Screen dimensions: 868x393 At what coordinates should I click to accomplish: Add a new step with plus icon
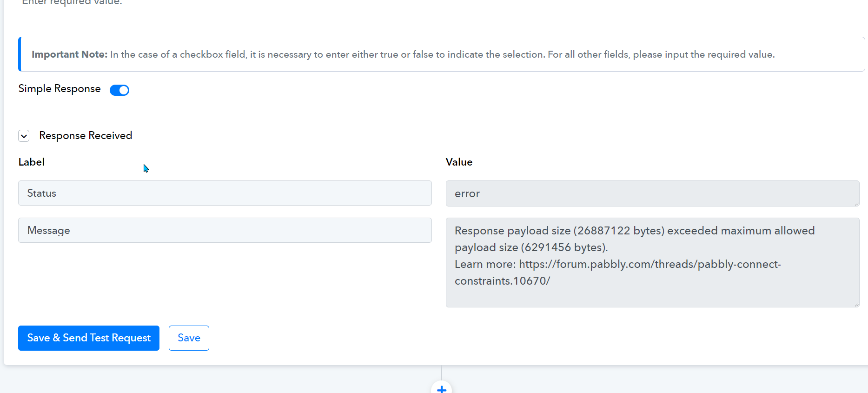(442, 388)
